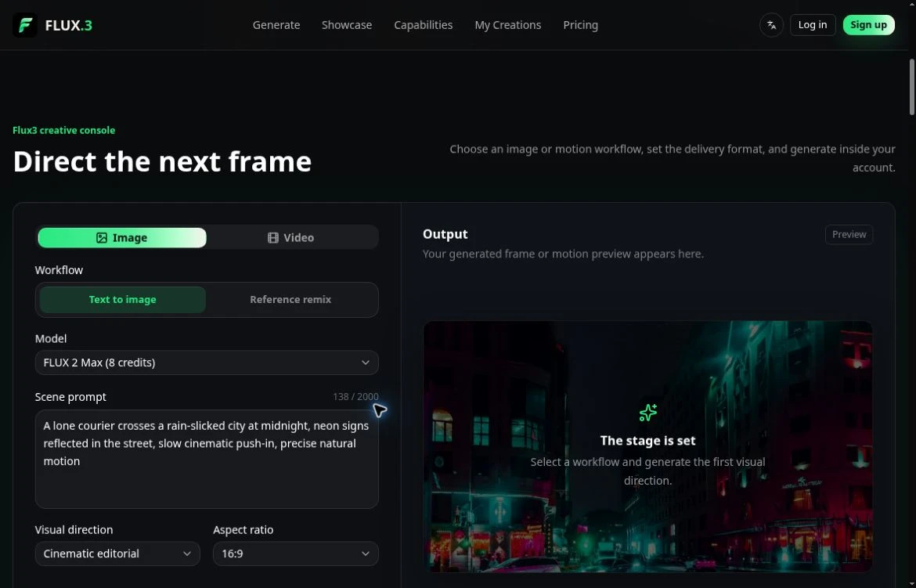View the Pricing page

[x=581, y=25]
